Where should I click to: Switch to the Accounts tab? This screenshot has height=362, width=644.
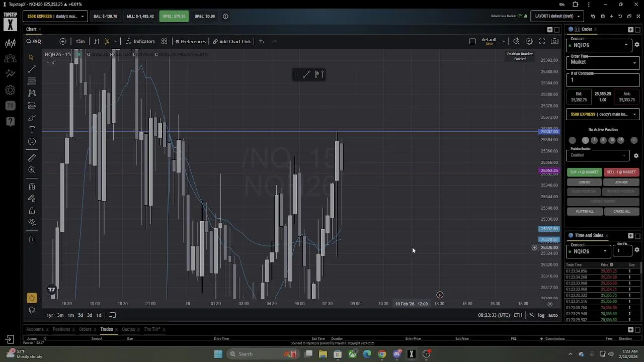point(35,329)
